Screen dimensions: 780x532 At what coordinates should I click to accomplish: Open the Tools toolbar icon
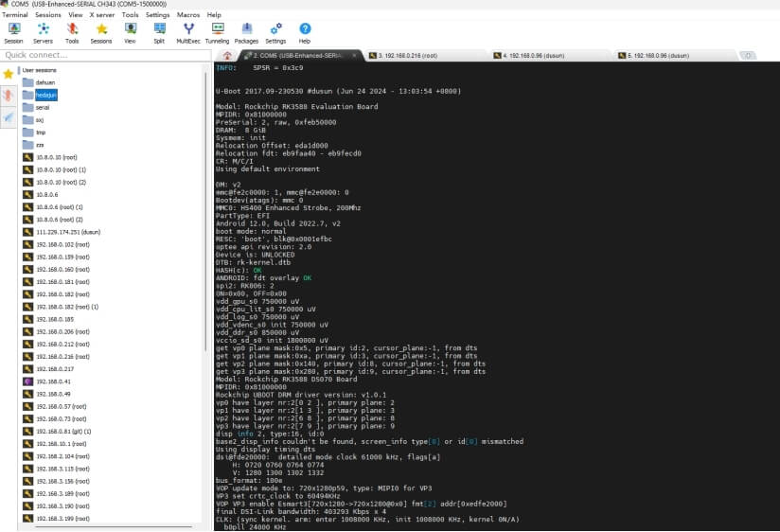(x=72, y=33)
